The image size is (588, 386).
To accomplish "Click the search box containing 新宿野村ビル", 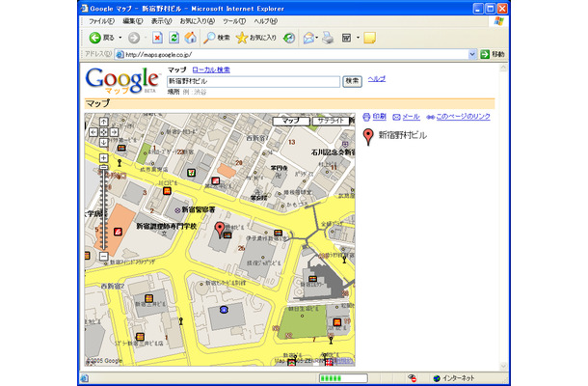I will (x=254, y=81).
